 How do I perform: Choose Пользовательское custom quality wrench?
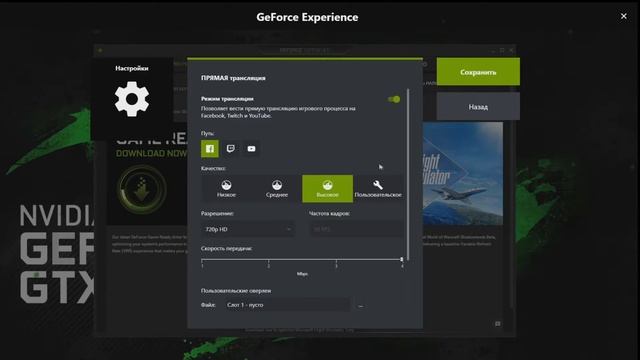click(378, 189)
